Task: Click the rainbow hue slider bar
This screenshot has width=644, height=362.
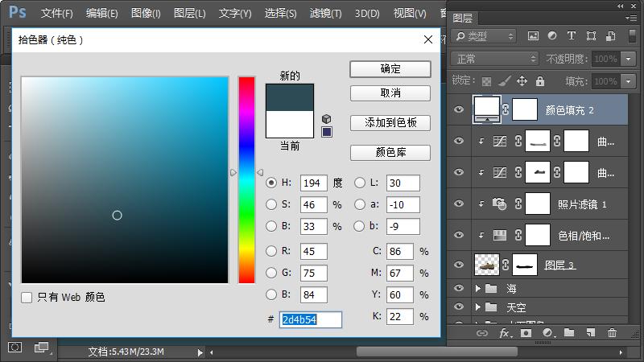Action: 246,179
